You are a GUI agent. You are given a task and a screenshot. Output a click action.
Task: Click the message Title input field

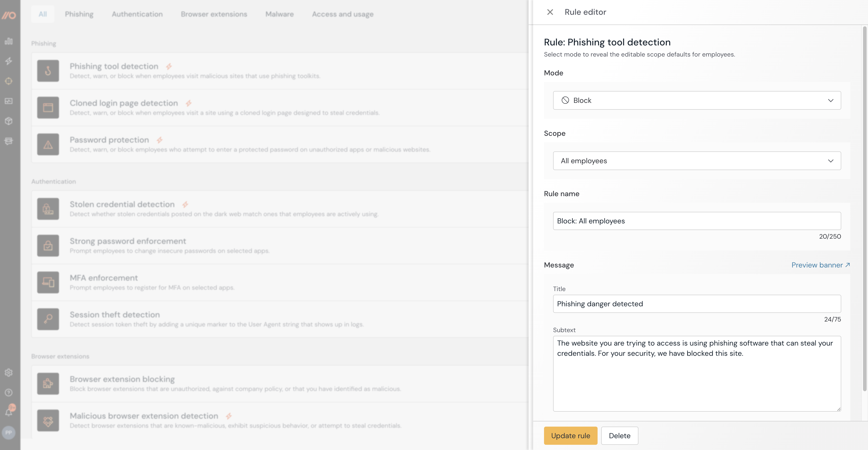pyautogui.click(x=697, y=304)
